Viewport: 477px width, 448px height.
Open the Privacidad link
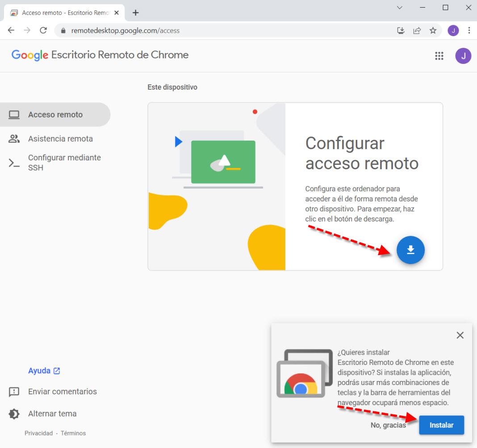(38, 433)
